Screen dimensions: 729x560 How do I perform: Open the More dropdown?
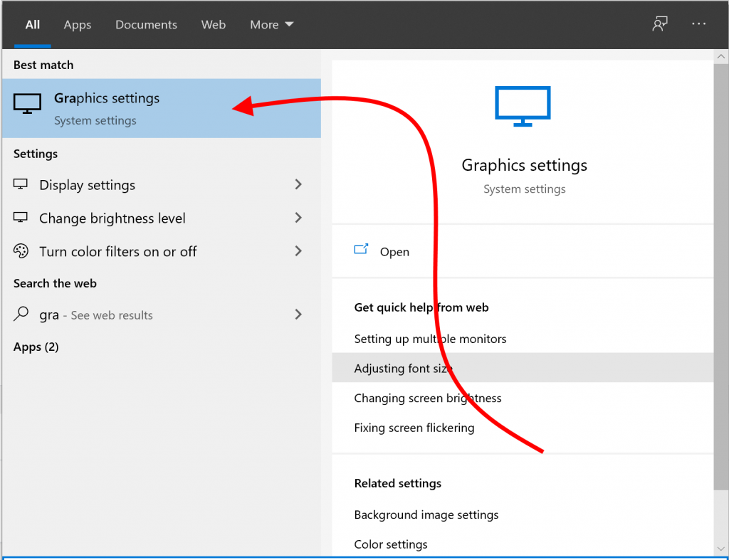[x=271, y=25]
